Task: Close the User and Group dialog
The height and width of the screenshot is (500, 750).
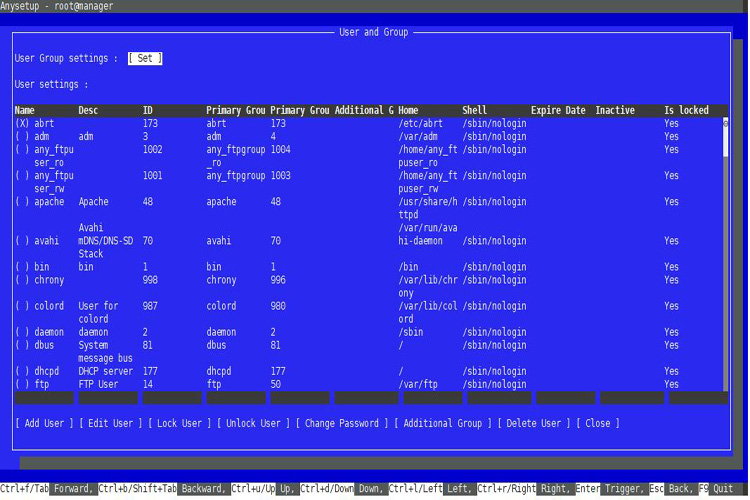Action: (597, 423)
